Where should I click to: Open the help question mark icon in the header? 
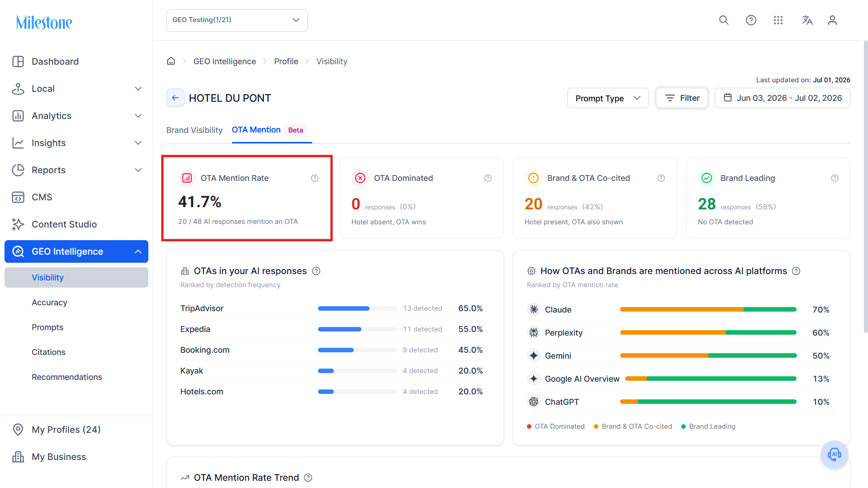pos(751,20)
